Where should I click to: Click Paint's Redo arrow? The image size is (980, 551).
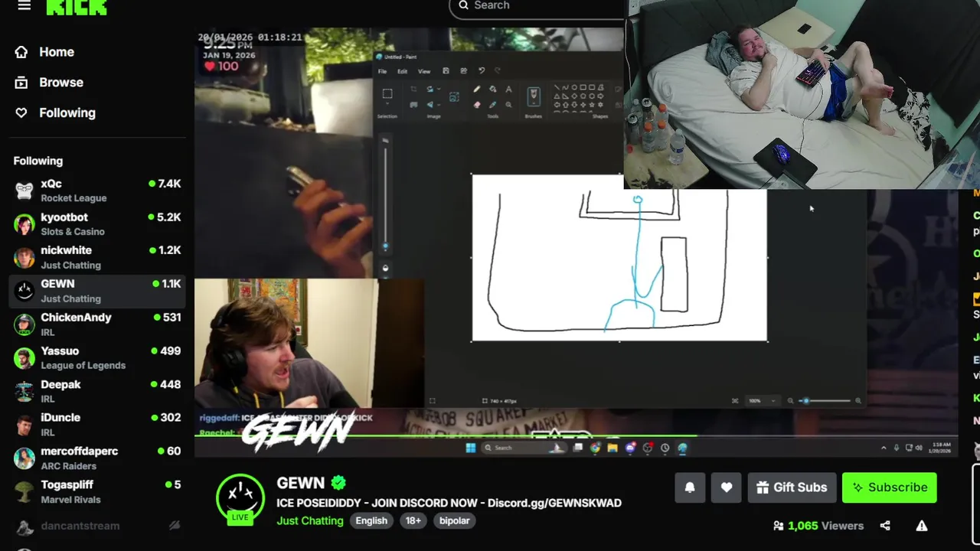tap(498, 70)
